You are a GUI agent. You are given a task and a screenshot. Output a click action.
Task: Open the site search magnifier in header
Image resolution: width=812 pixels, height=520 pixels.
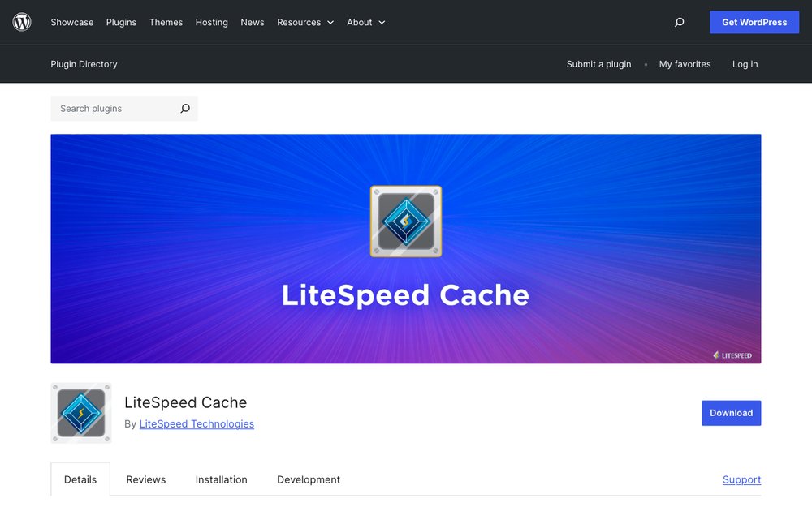(679, 22)
